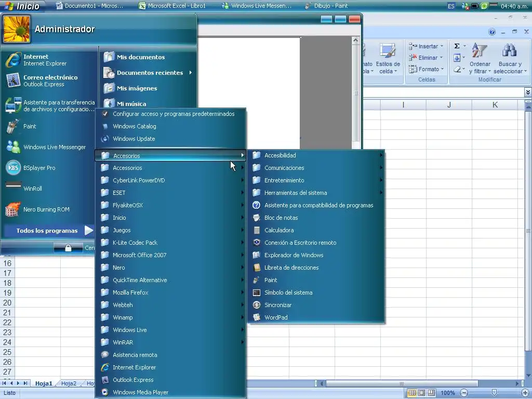Screen dimensions: 532x399
Task: Expand the Accesibilidad submenu
Action: [316, 155]
